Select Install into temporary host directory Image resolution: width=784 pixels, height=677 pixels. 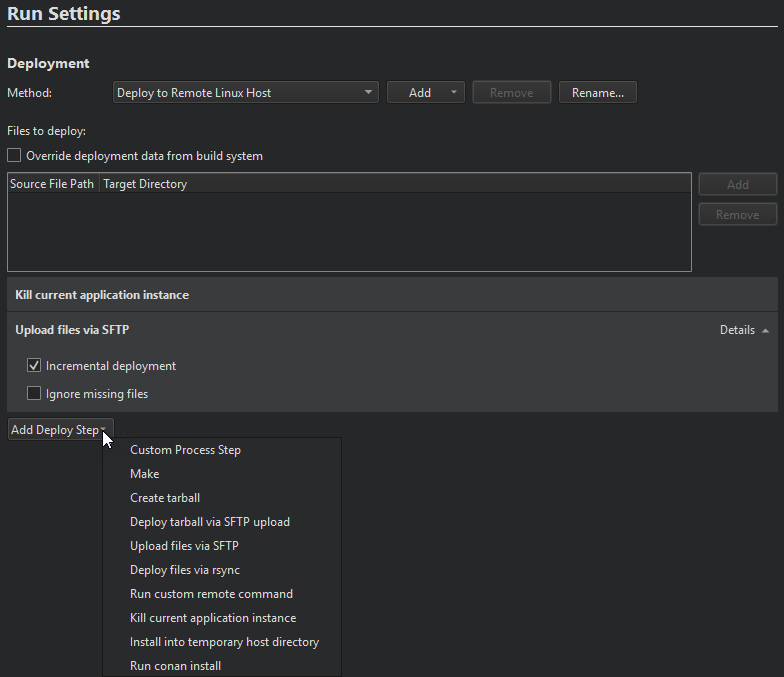click(224, 642)
